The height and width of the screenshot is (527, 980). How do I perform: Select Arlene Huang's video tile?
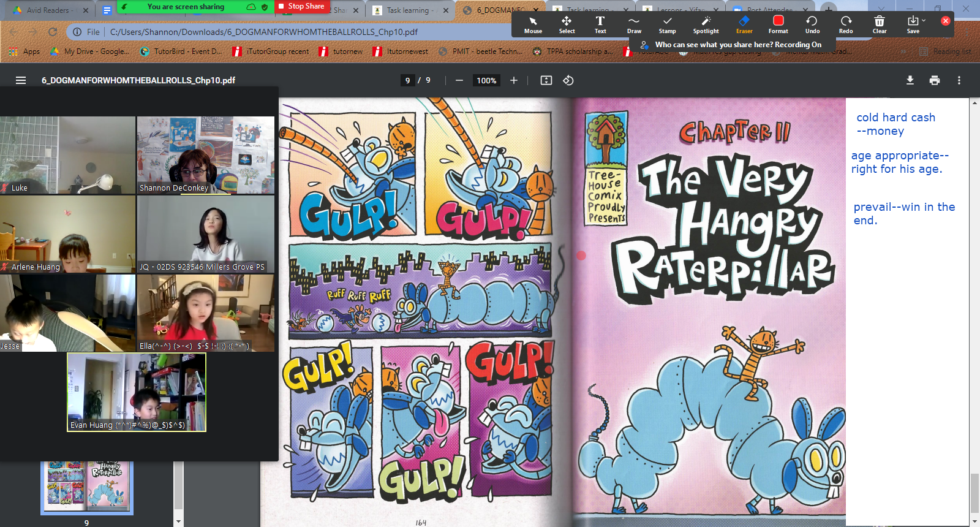(67, 234)
